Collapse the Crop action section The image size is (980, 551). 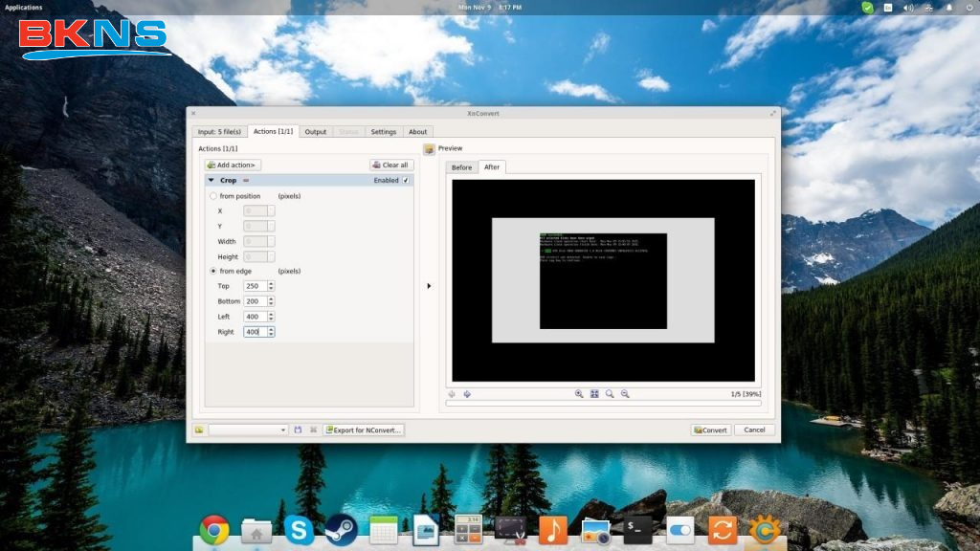pyautogui.click(x=211, y=180)
